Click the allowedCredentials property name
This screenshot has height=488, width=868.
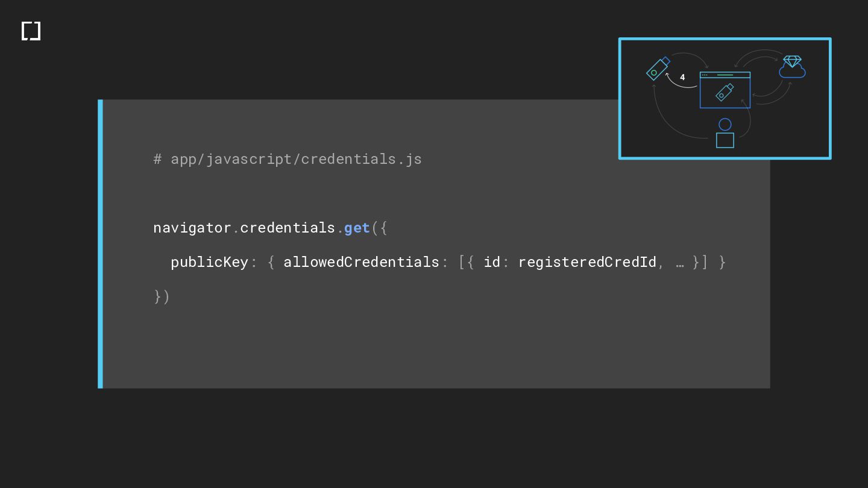(x=362, y=262)
